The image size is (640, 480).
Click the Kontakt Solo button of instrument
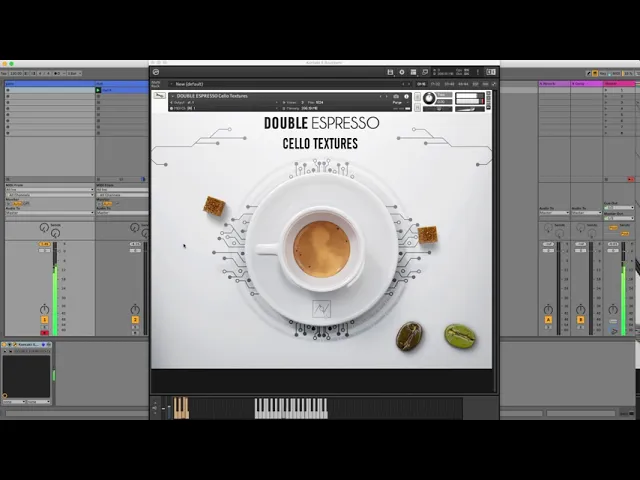point(417,97)
